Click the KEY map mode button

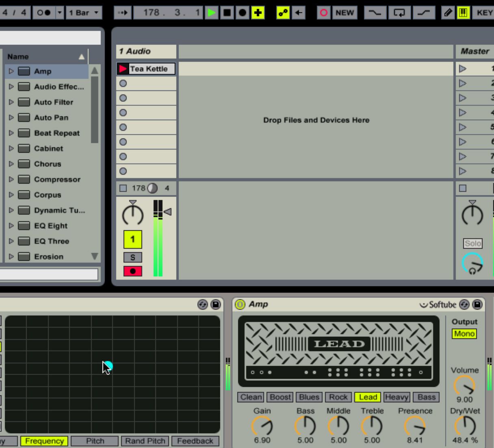[483, 13]
